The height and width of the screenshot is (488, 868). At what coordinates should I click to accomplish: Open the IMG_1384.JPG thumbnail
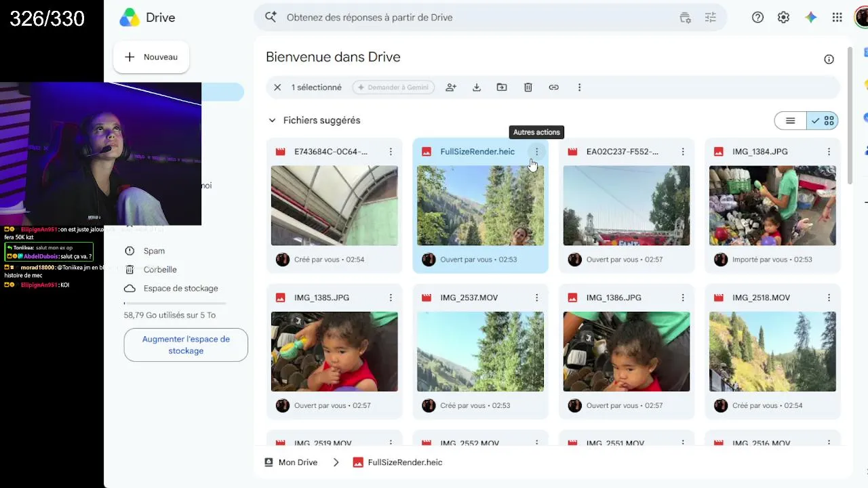pos(772,205)
